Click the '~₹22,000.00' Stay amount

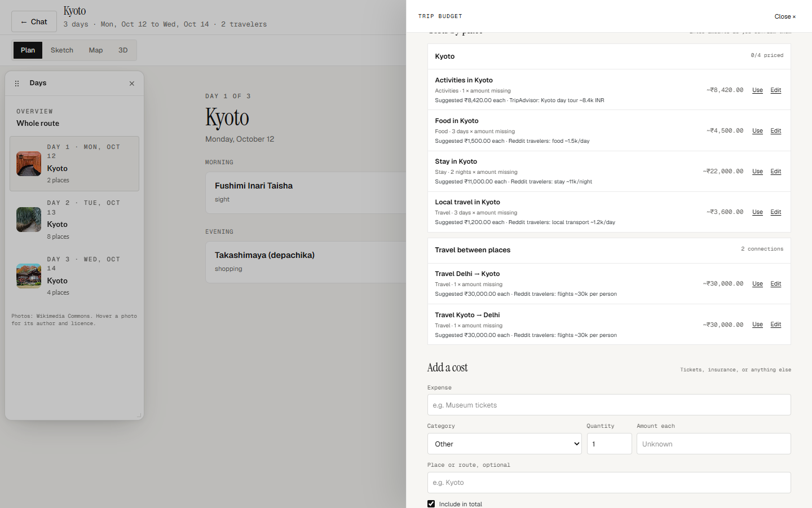(x=723, y=171)
